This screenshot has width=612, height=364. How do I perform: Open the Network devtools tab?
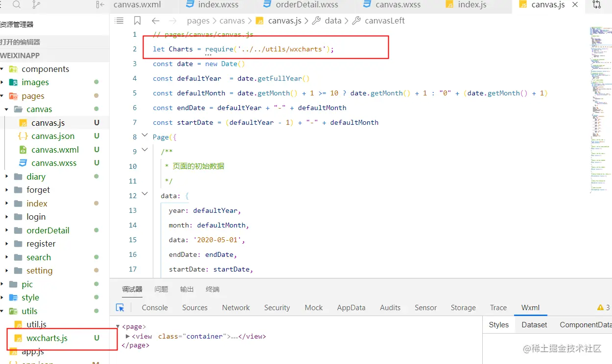pos(236,308)
